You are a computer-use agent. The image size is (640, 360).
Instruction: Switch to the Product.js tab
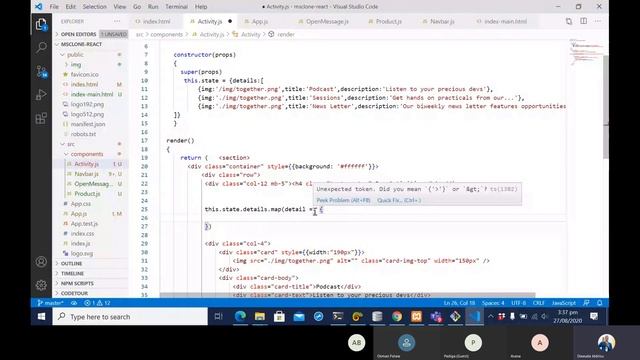[388, 21]
